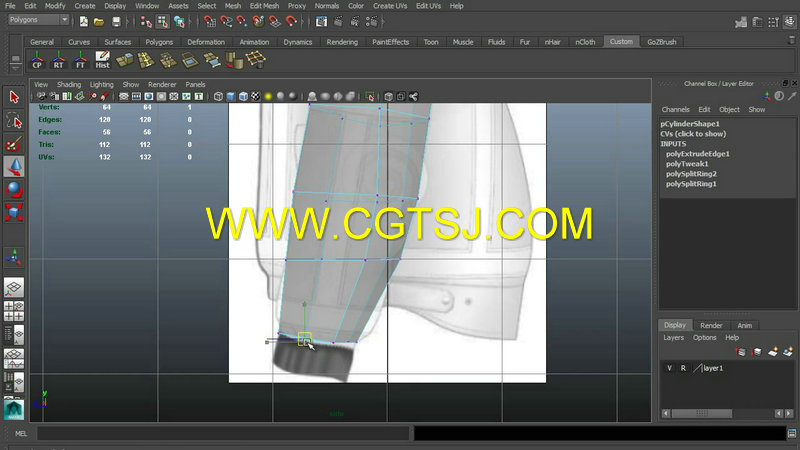Click polySplitRing1 input node
The width and height of the screenshot is (800, 450).
tap(691, 184)
